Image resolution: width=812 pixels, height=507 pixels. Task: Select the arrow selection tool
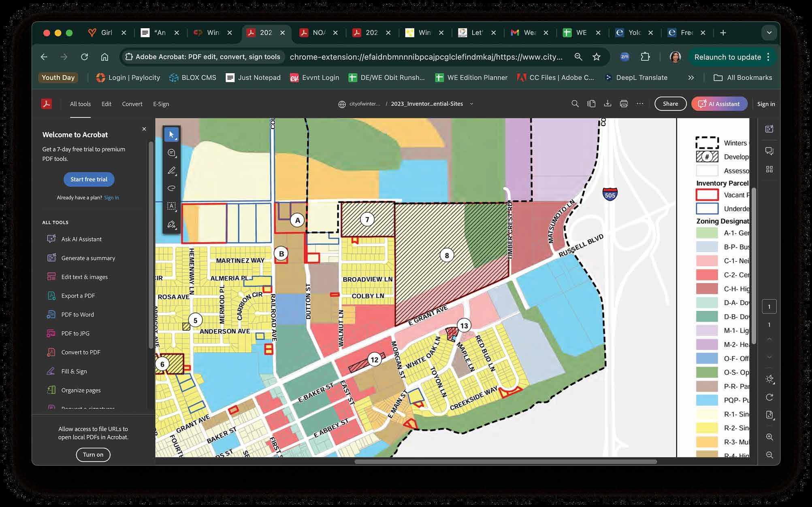click(171, 134)
